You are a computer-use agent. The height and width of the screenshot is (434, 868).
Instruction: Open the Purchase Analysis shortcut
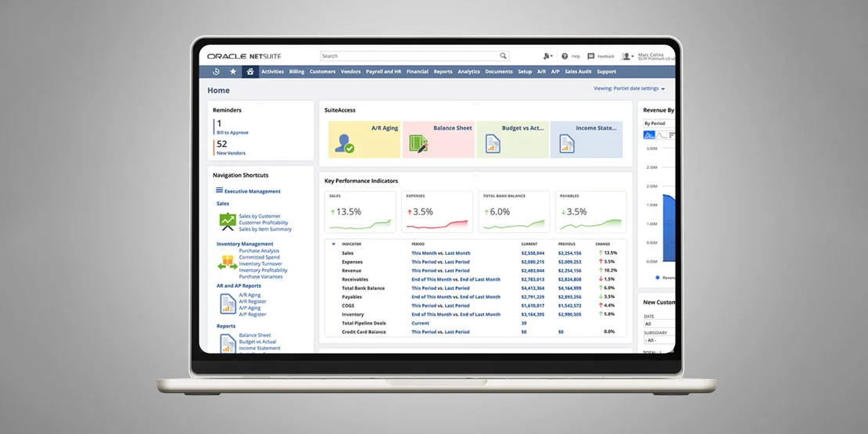click(259, 251)
